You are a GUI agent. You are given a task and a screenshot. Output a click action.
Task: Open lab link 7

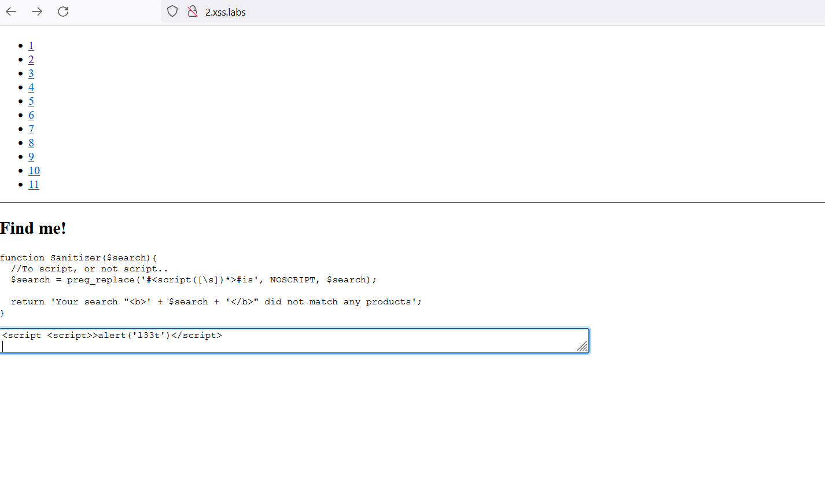pyautogui.click(x=31, y=129)
